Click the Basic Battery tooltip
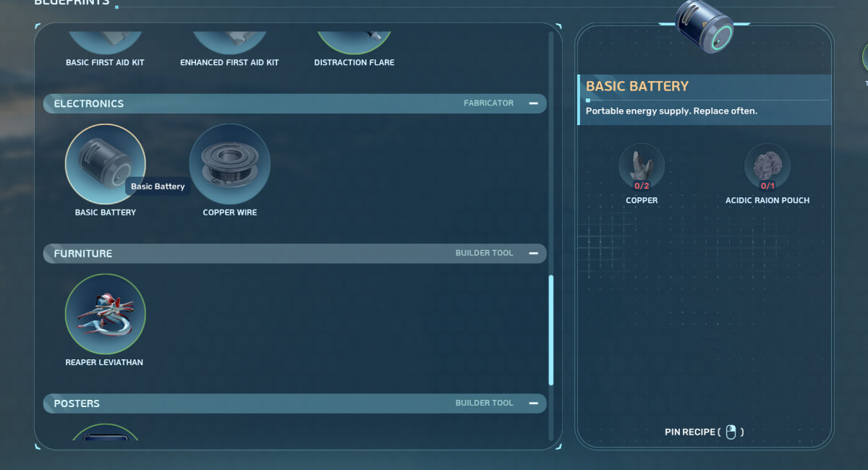868x470 pixels. click(x=158, y=187)
